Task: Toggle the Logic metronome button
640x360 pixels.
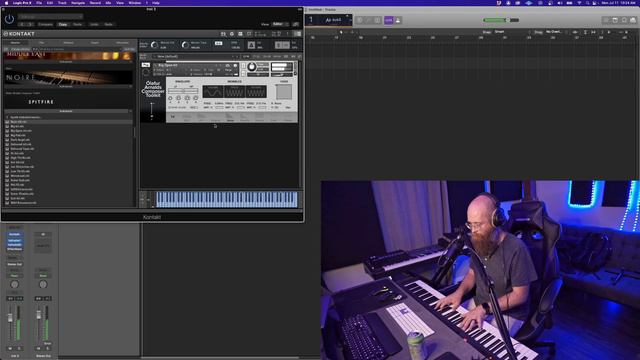Action: (398, 20)
